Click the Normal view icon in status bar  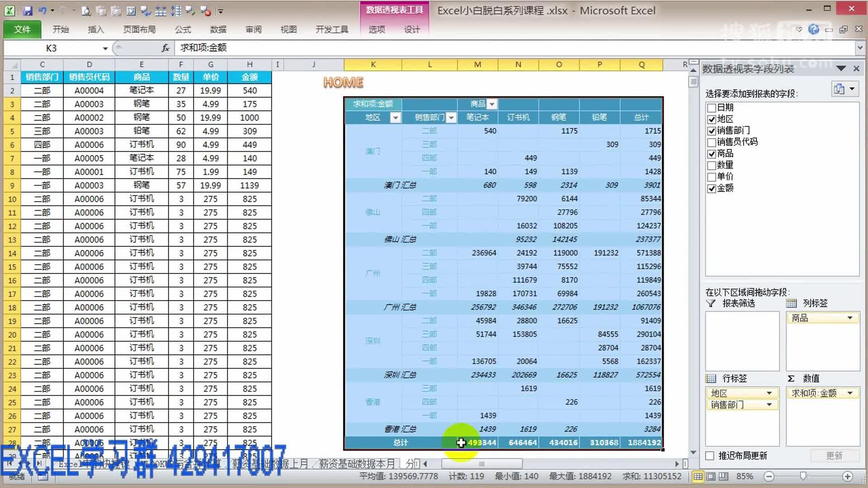(698, 476)
